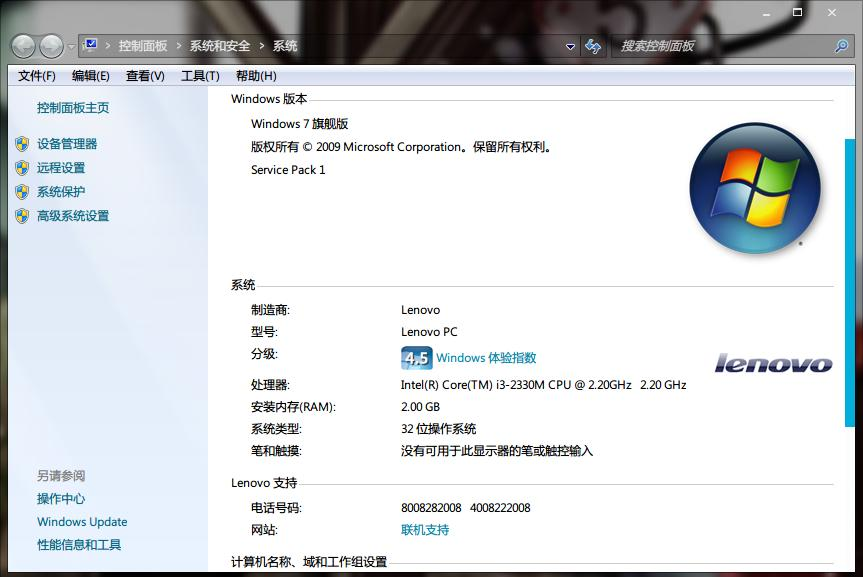
Task: Open Windows Update from the sidebar
Action: (x=82, y=521)
